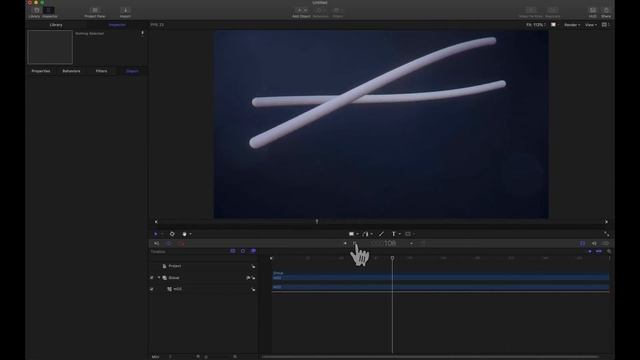This screenshot has width=640, height=360.
Task: Toggle audio mute in timing toolbar
Action: [x=157, y=244]
